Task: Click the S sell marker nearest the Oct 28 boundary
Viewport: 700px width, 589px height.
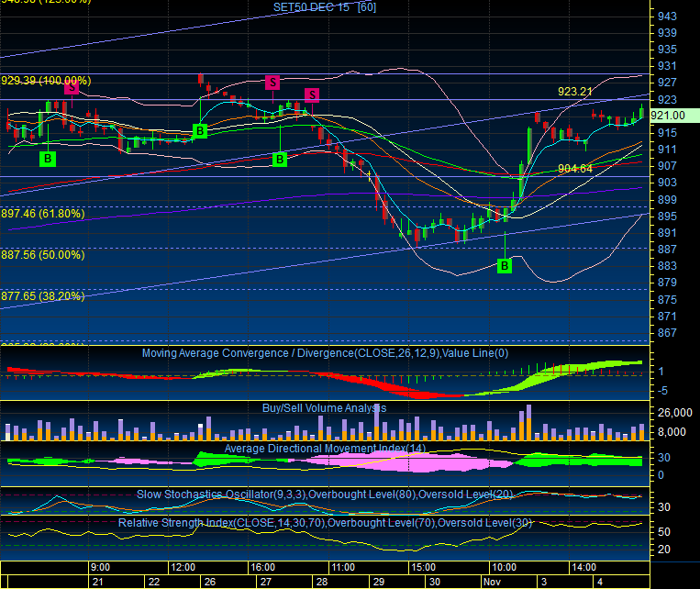Action: (312, 94)
